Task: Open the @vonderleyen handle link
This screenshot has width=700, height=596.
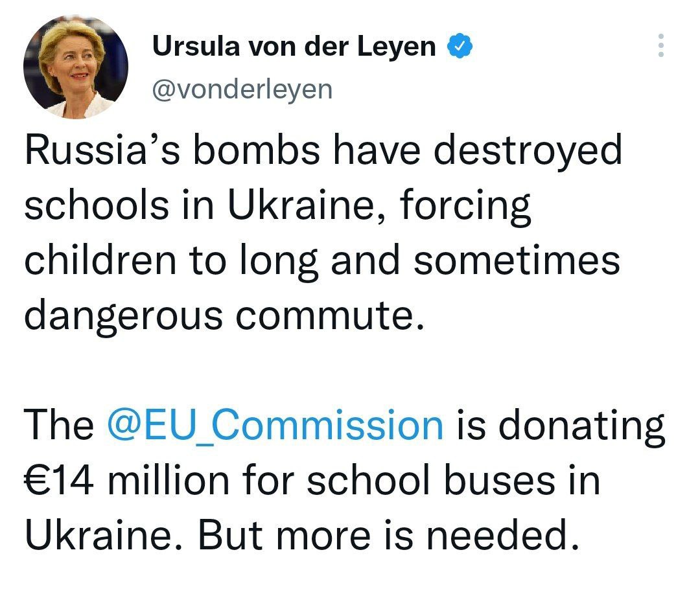Action: [242, 89]
